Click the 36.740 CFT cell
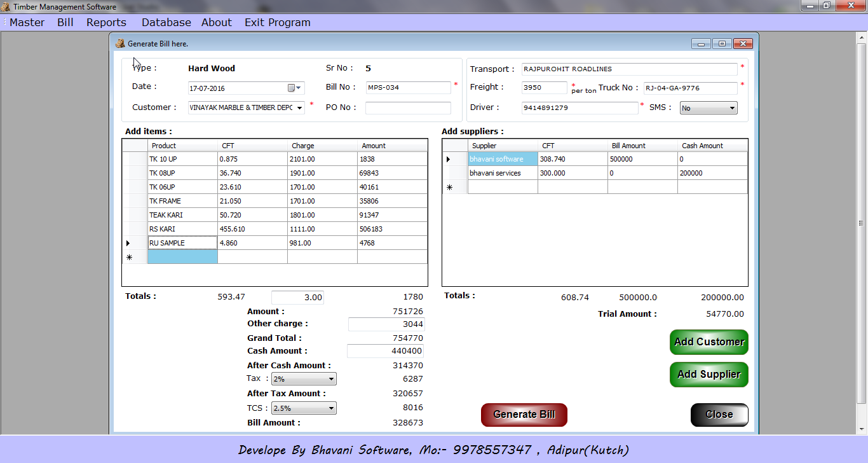 [252, 173]
